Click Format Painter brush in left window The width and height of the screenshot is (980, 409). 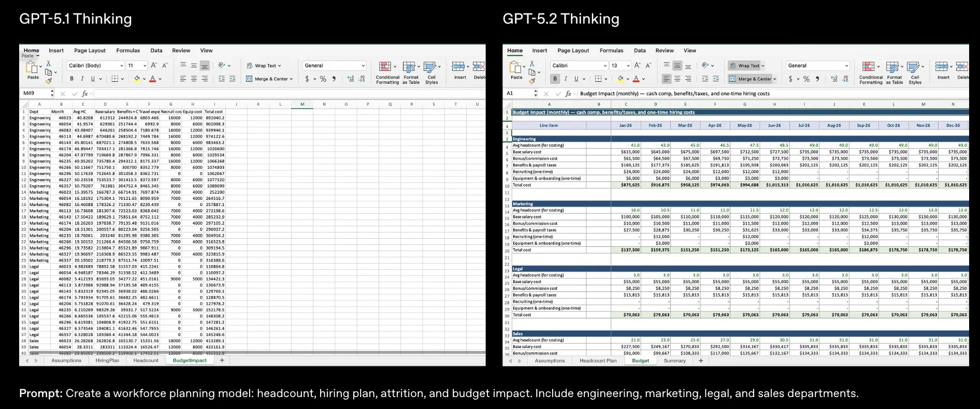[x=48, y=81]
